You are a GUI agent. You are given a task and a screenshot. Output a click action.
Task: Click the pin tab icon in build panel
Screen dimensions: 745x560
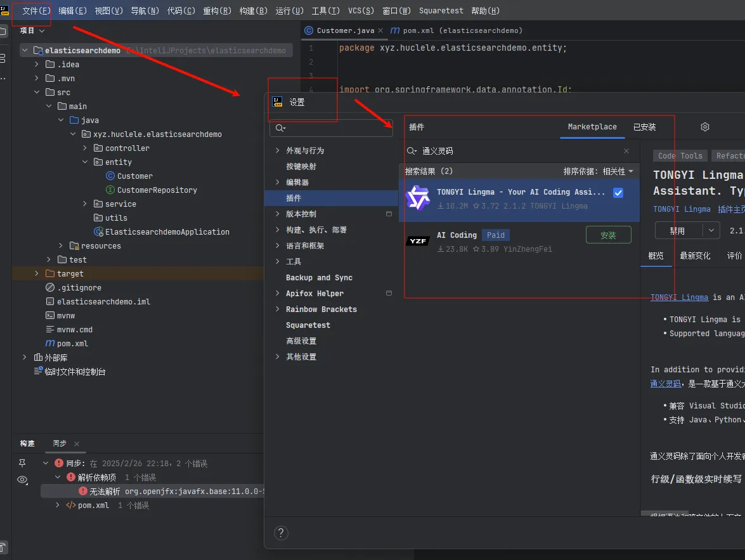[22, 462]
